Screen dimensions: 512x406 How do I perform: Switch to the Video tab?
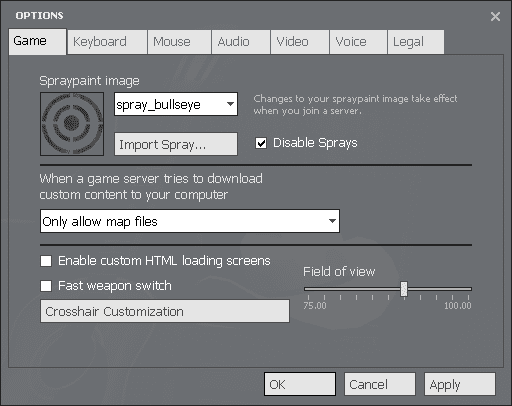pyautogui.click(x=300, y=42)
